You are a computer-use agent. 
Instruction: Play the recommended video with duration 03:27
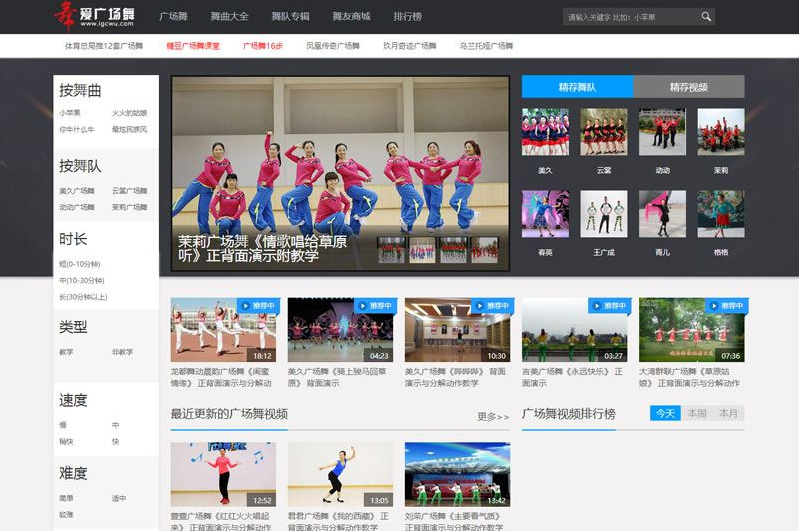click(575, 330)
